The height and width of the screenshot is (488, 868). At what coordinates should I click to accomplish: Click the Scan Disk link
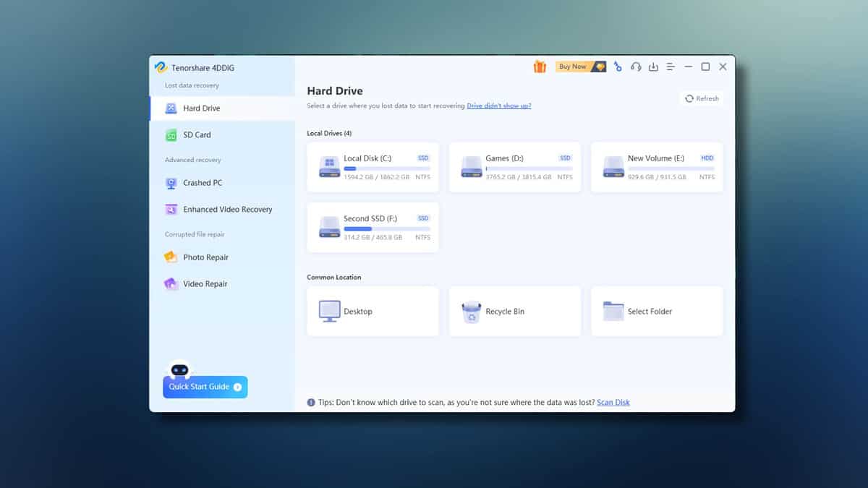[613, 403]
